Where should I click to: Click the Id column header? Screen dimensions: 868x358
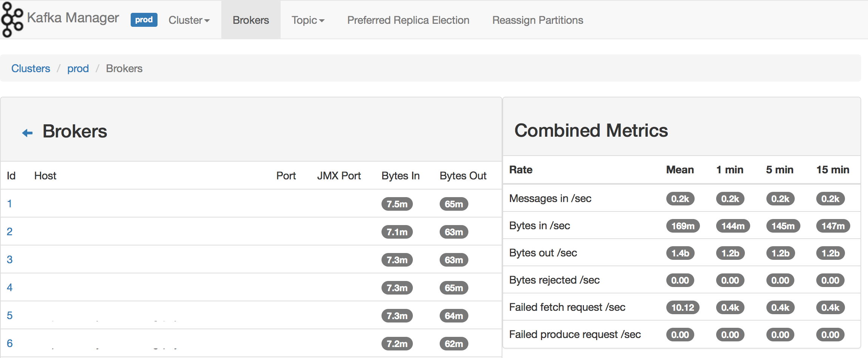click(11, 176)
